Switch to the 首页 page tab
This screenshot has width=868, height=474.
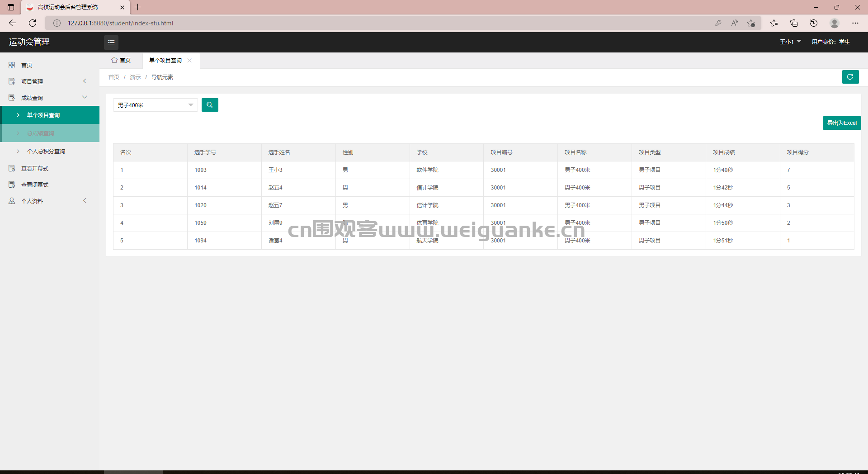click(x=121, y=60)
